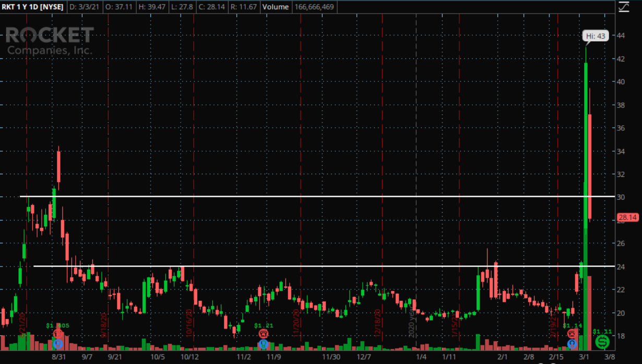Viewport: 642px width, 364px height.
Task: Click the 26 label on the price axis
Action: (622, 243)
